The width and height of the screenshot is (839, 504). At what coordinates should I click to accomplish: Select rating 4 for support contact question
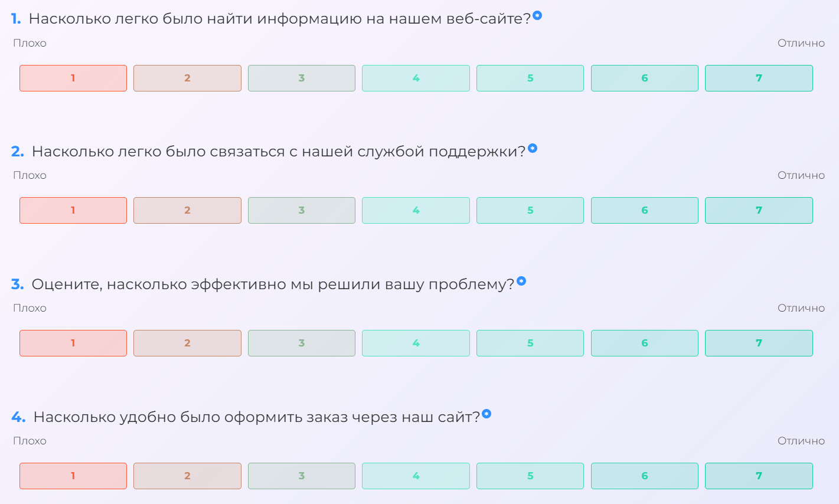click(x=416, y=210)
